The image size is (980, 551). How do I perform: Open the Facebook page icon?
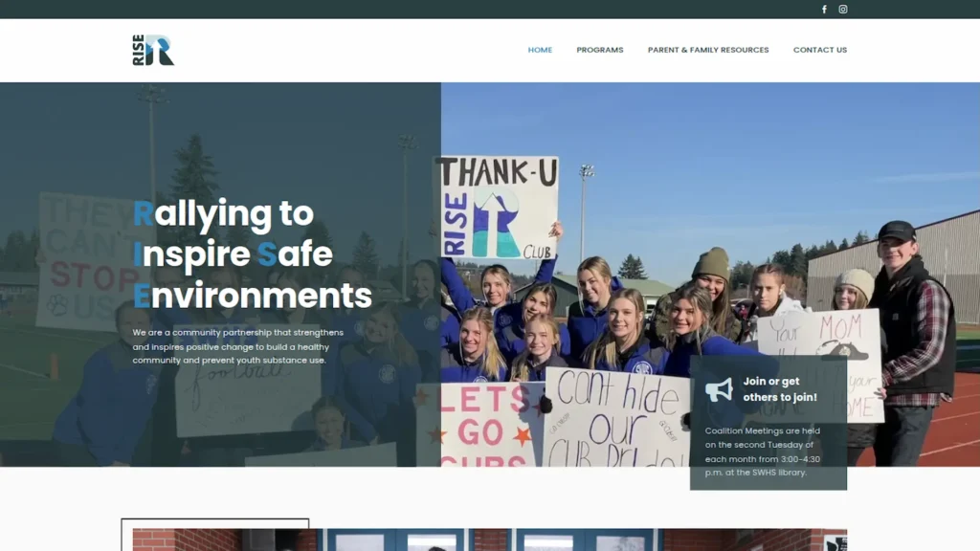[824, 10]
